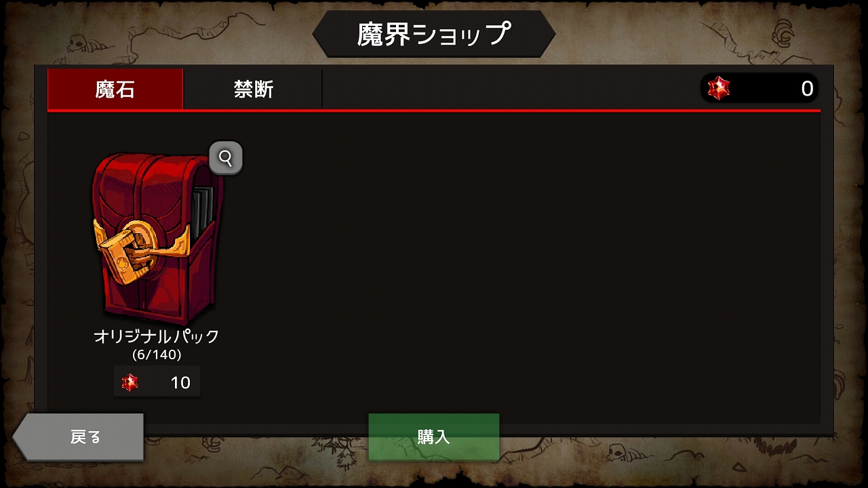
Task: Click the empty tab strip beside 禁断
Action: [x=509, y=89]
